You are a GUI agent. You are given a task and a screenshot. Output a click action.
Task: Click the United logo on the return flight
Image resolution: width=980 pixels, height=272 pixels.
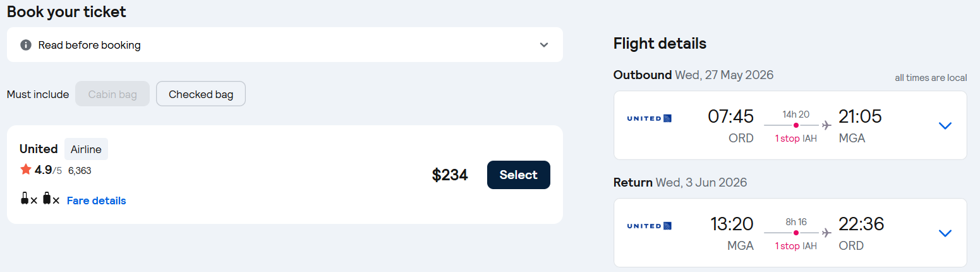[649, 226]
